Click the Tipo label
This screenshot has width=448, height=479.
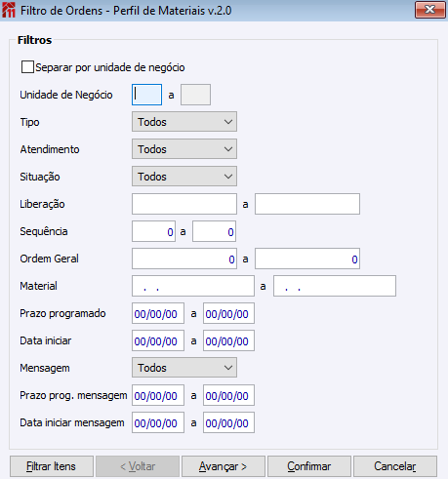point(29,122)
